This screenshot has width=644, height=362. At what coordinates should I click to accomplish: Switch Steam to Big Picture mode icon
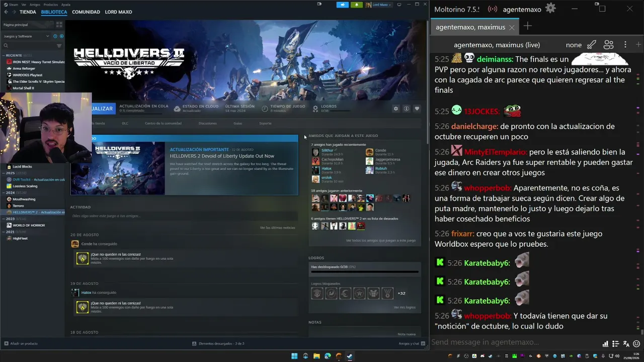point(399,5)
